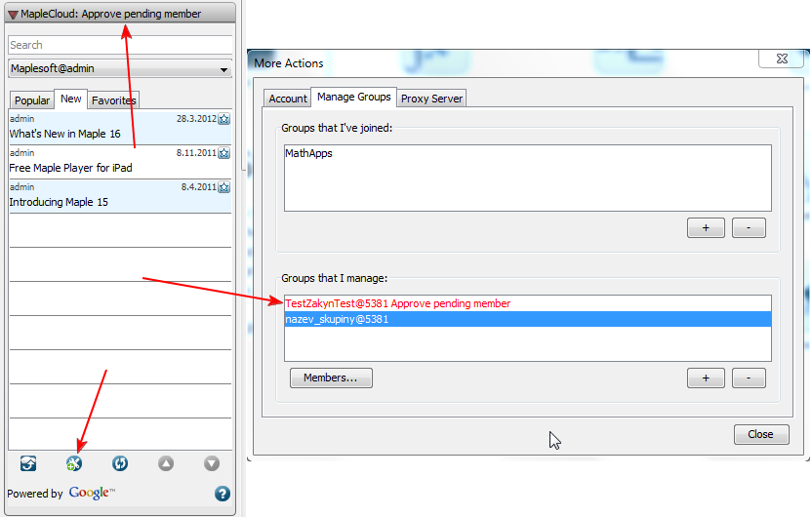Viewport: 812px width, 517px height.
Task: Close the More Actions dialog with X
Action: click(782, 59)
